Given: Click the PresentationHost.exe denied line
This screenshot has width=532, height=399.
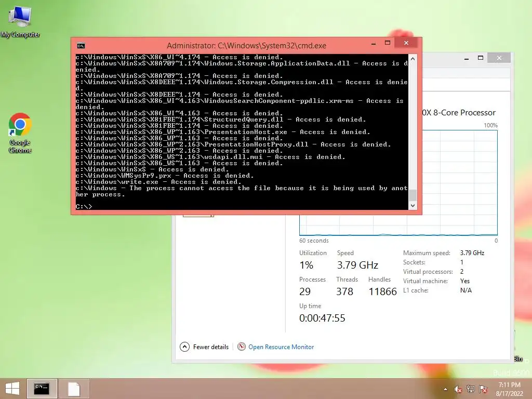Looking at the screenshot, I should pos(223,132).
